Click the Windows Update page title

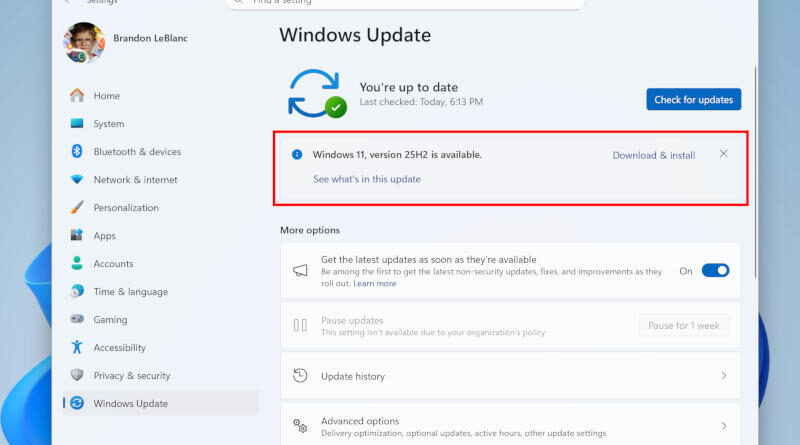click(x=355, y=35)
